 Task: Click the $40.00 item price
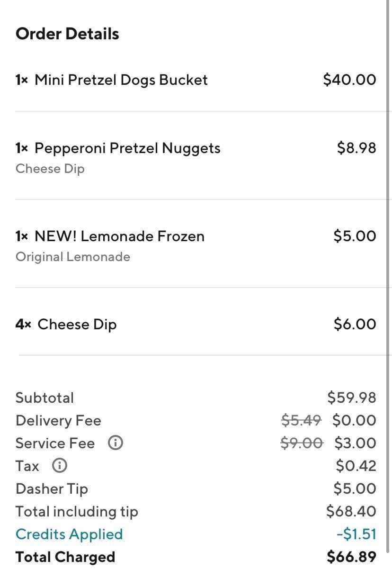click(x=349, y=80)
